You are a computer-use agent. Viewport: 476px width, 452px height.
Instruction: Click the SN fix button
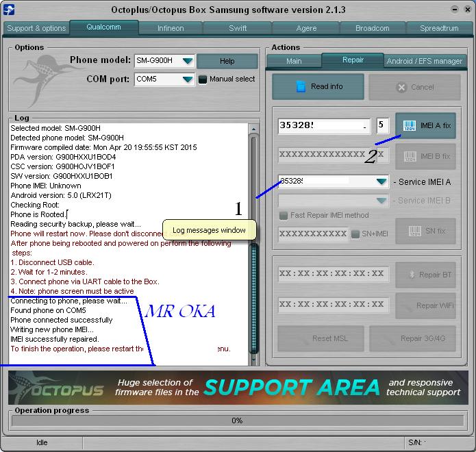point(425,231)
